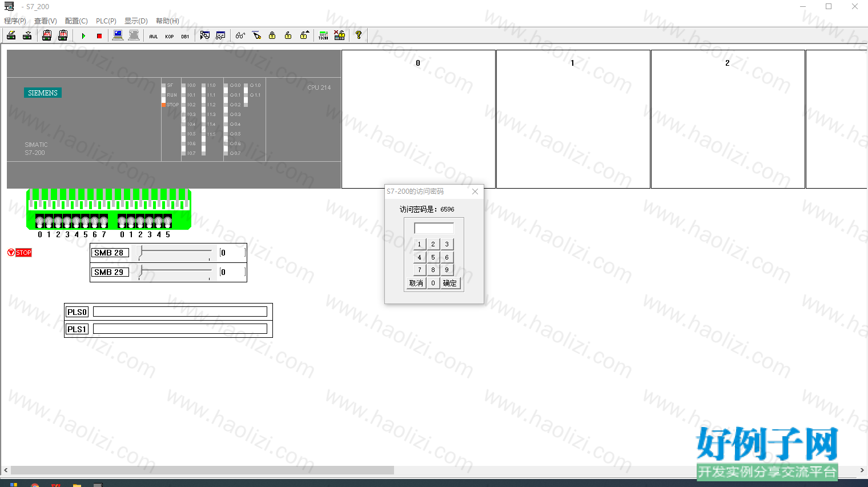The image size is (868, 487).
Task: Click the glasses monitor icon
Action: coord(240,35)
